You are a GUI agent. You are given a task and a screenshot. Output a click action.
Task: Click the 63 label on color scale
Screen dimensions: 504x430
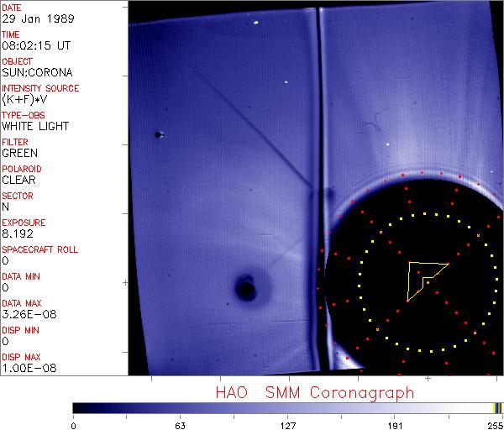point(181,426)
